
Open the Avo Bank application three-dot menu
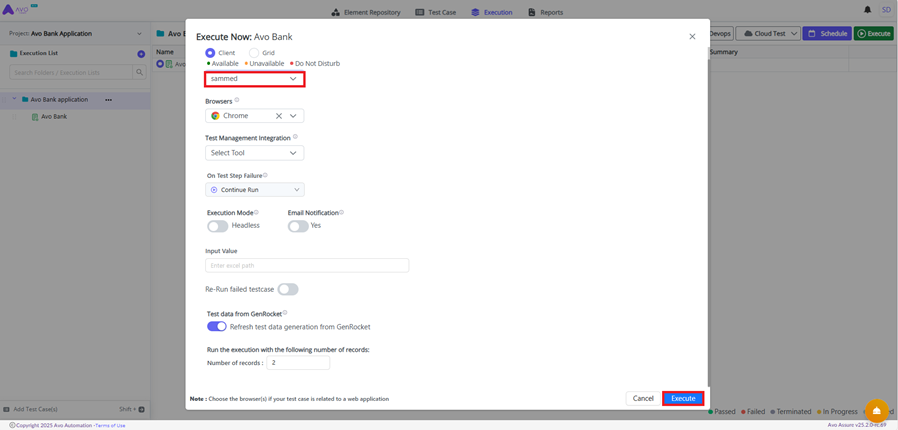(108, 100)
